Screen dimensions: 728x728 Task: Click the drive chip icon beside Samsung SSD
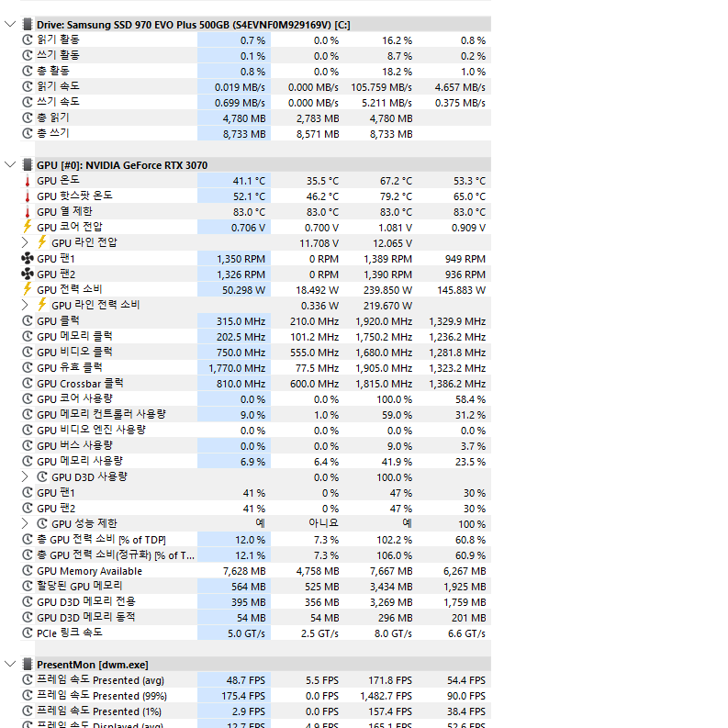(28, 24)
